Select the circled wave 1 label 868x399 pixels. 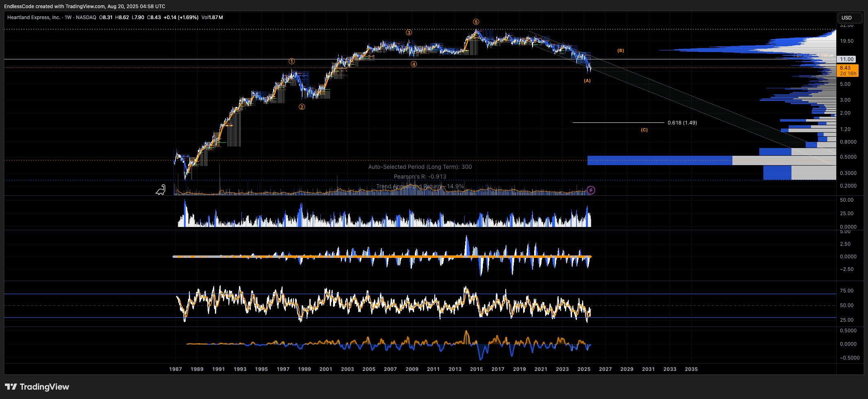click(292, 61)
